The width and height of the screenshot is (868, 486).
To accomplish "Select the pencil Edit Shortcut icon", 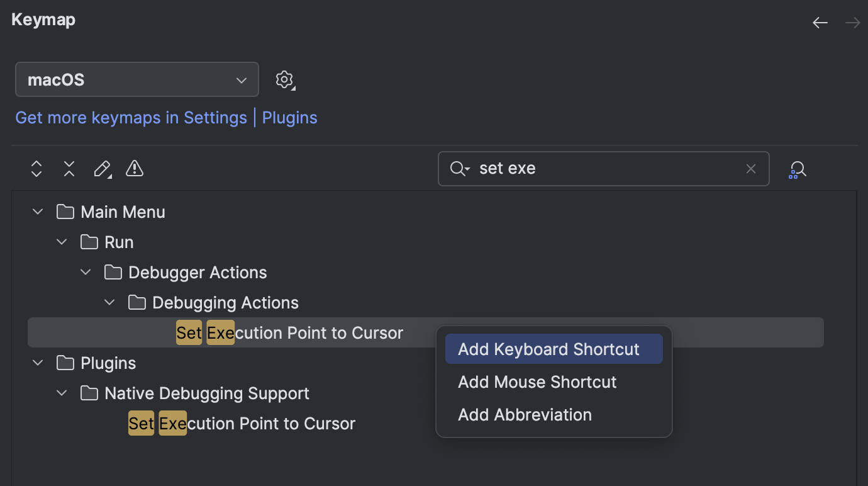I will click(x=102, y=169).
